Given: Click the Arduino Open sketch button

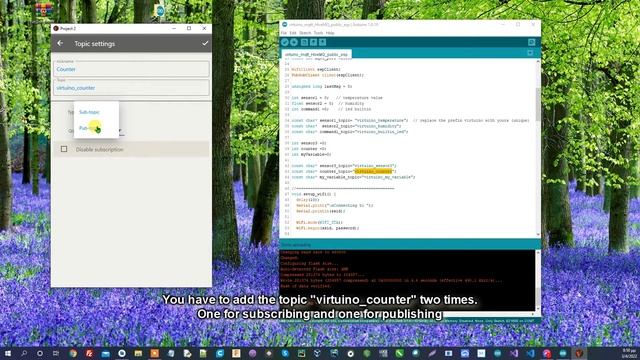Looking at the screenshot, I should (x=313, y=42).
